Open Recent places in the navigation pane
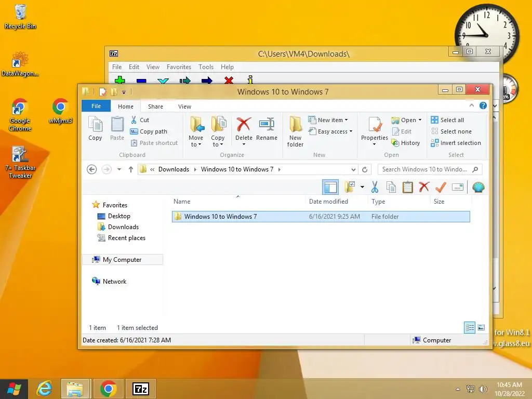 (x=126, y=238)
